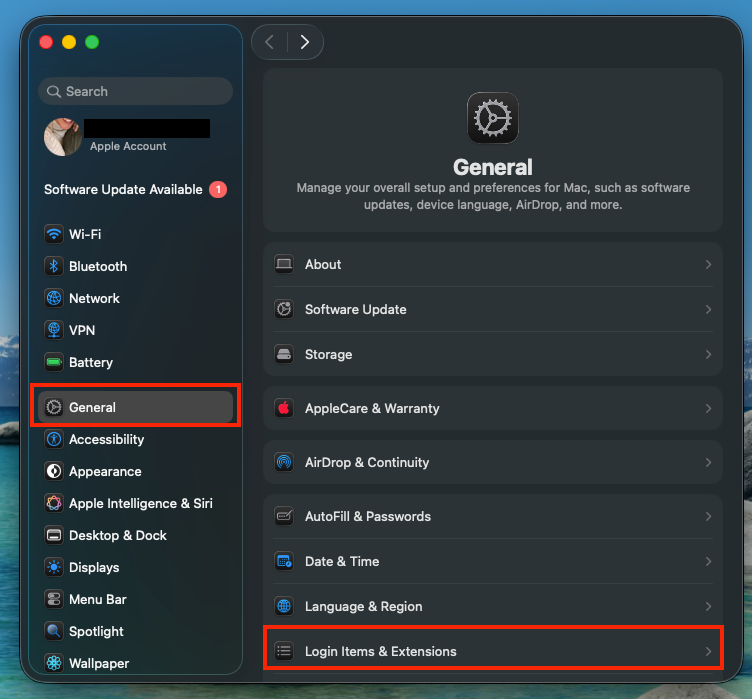Viewport: 752px width, 699px height.
Task: Click the Appearance icon
Action: click(54, 471)
